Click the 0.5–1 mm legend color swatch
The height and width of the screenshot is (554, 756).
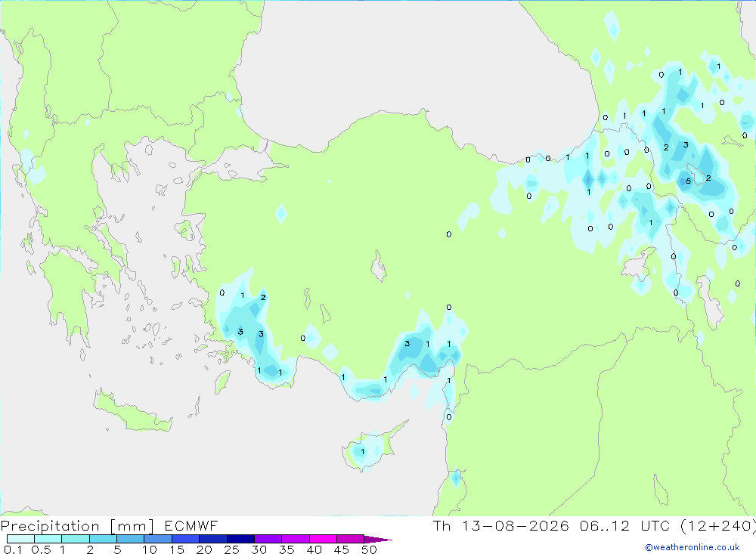tap(48, 539)
